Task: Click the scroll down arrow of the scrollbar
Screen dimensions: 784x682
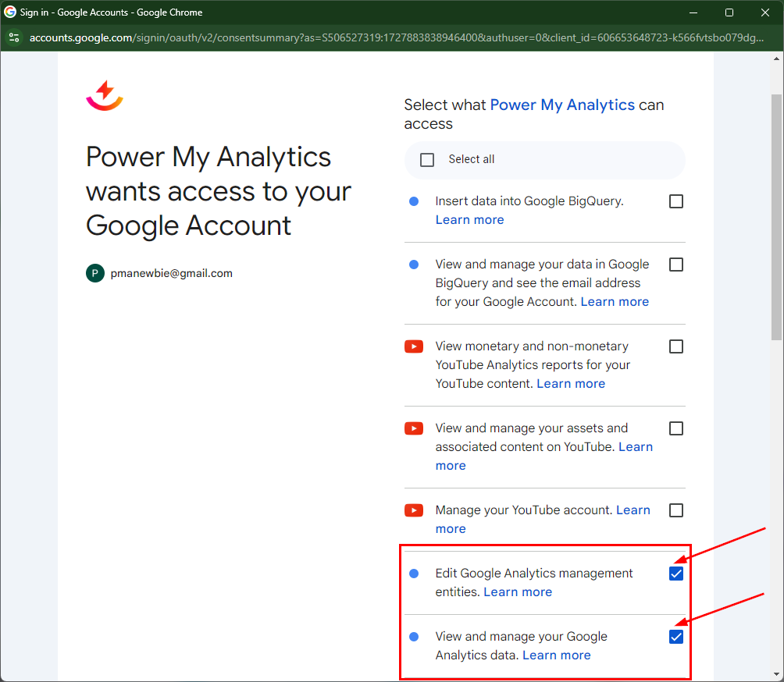Action: click(x=776, y=673)
